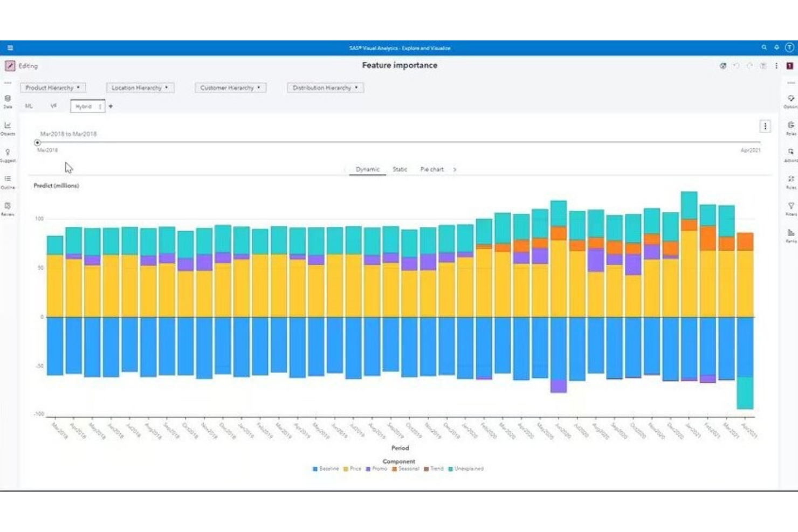Toggle the Editing pencil mode button
Screen dimensions: 798x532
pyautogui.click(x=10, y=66)
